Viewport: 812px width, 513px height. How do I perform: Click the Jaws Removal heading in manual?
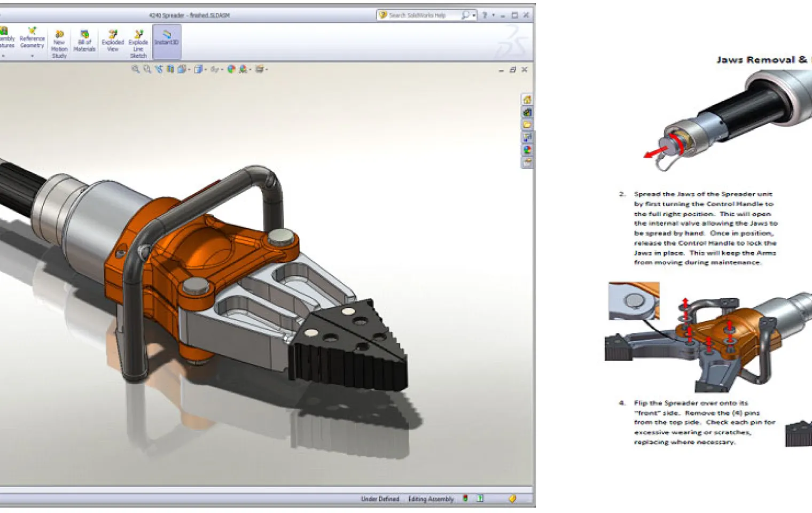click(764, 59)
